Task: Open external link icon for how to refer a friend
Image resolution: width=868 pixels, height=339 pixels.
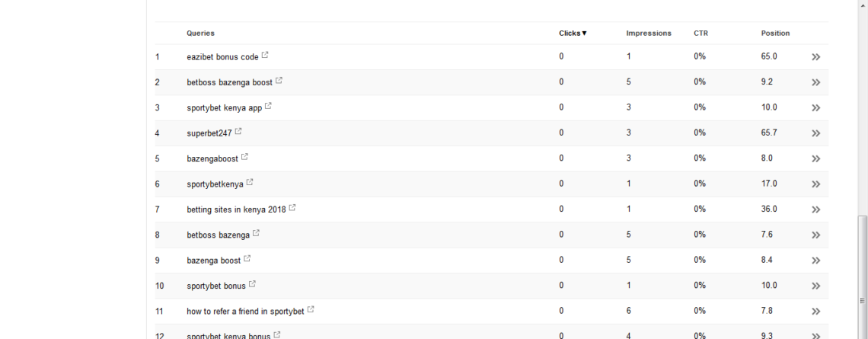Action: [x=311, y=310]
